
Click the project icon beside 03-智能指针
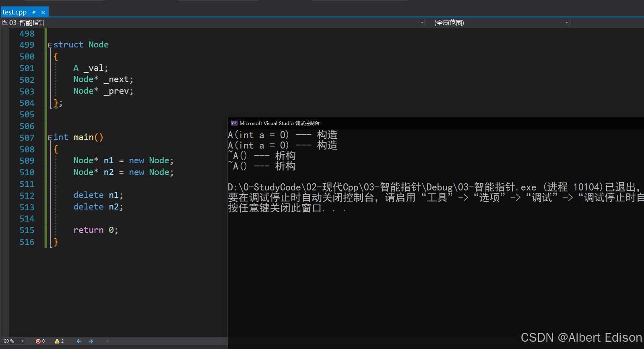pos(5,23)
